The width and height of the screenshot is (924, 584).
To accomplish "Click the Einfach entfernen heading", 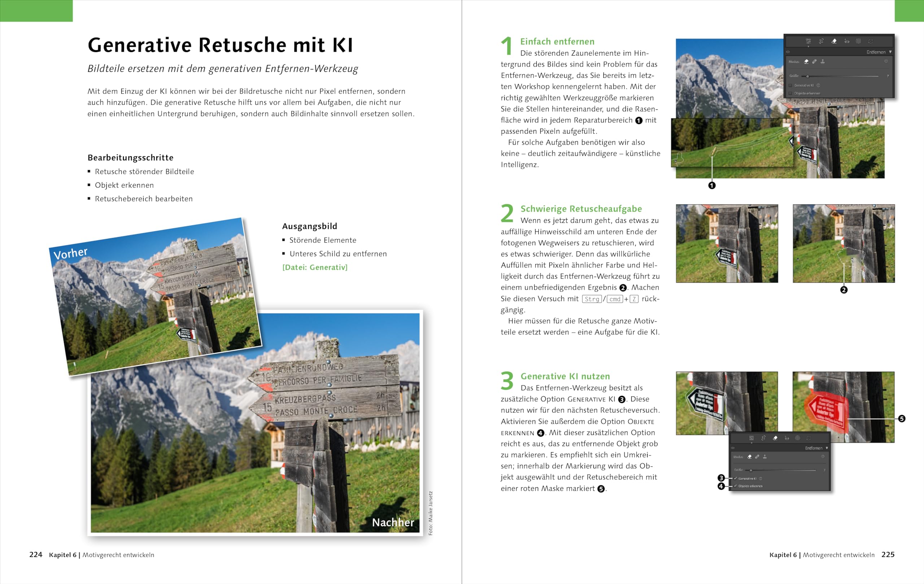I will click(x=557, y=42).
